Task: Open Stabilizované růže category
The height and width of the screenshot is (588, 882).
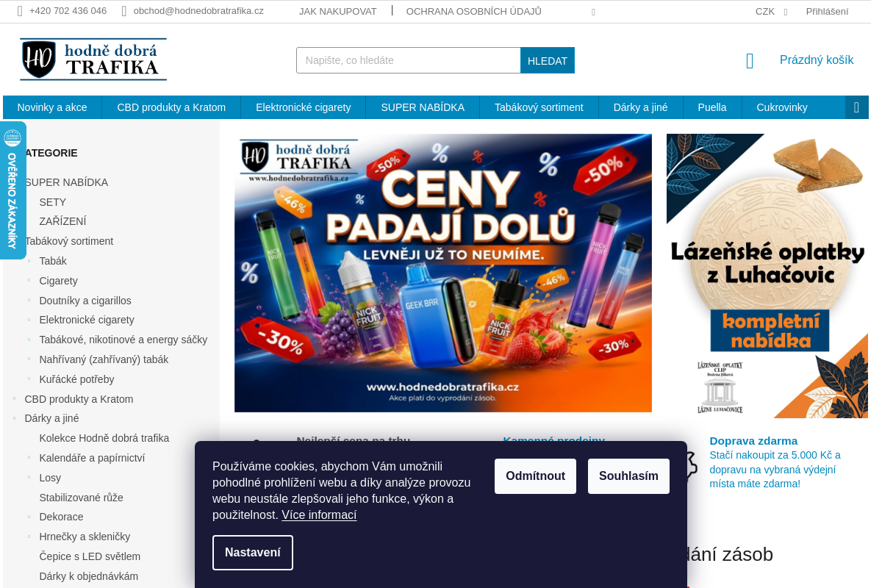Action: 82,498
